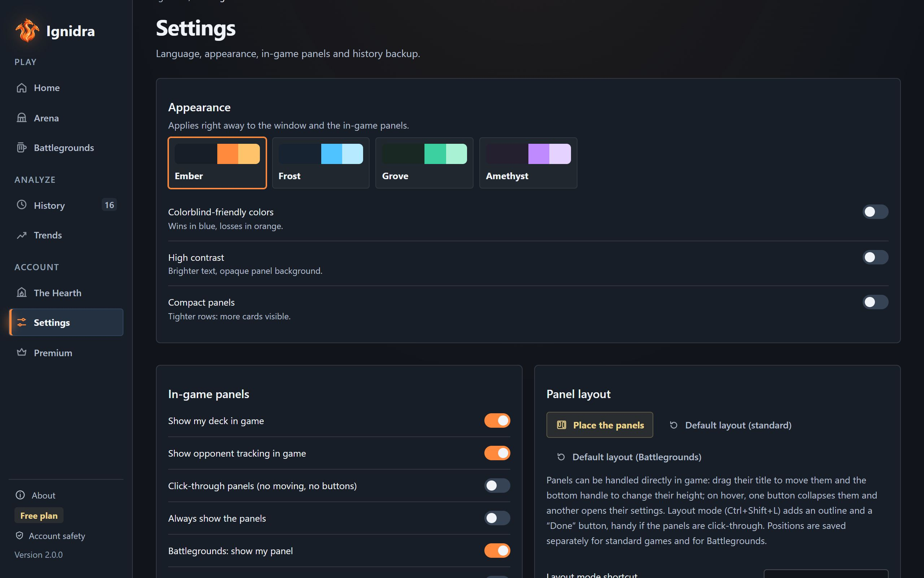This screenshot has height=578, width=924.
Task: Click the Settings sliders icon
Action: coord(22,322)
